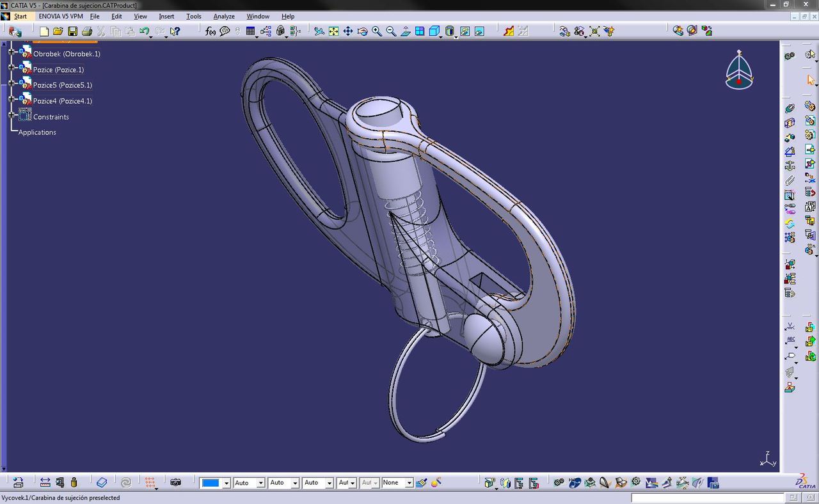Expand the Constraints tree node
Image resolution: width=819 pixels, height=504 pixels.
coord(11,115)
